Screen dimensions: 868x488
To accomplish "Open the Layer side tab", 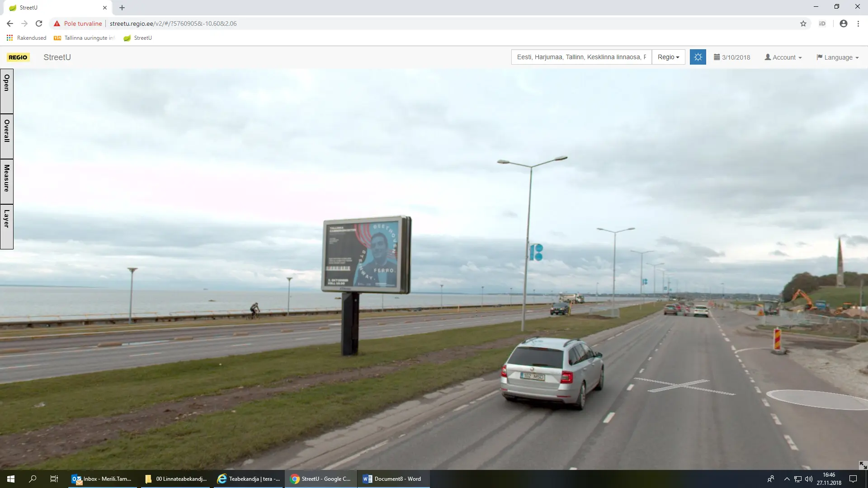I will pos(7,226).
